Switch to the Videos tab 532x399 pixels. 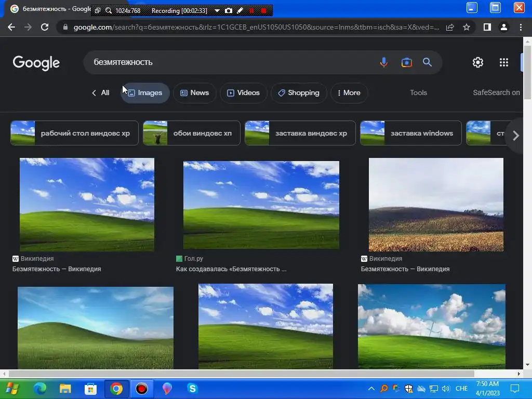[244, 92]
